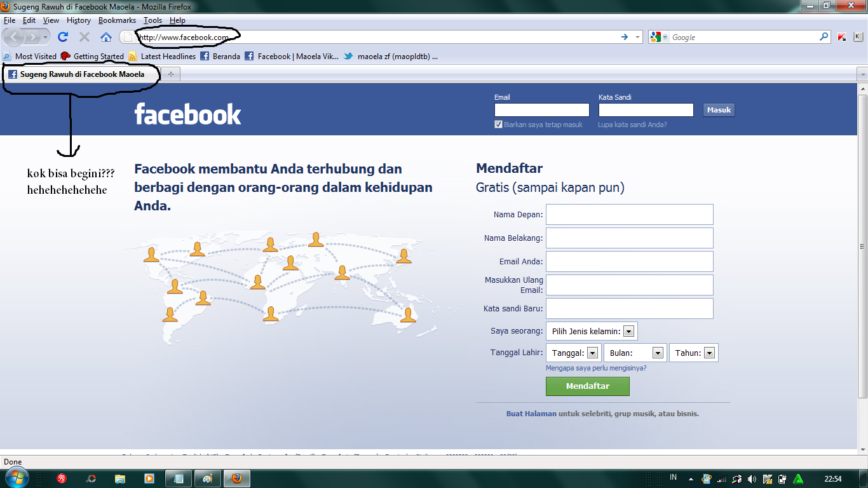The height and width of the screenshot is (488, 868).
Task: Open a new tab with the plus button
Action: click(170, 74)
